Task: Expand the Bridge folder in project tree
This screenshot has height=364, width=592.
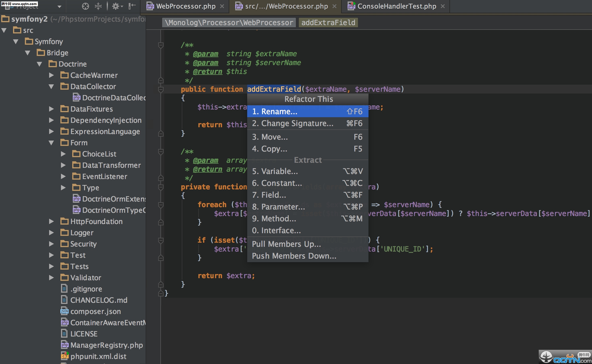Action: (x=26, y=52)
